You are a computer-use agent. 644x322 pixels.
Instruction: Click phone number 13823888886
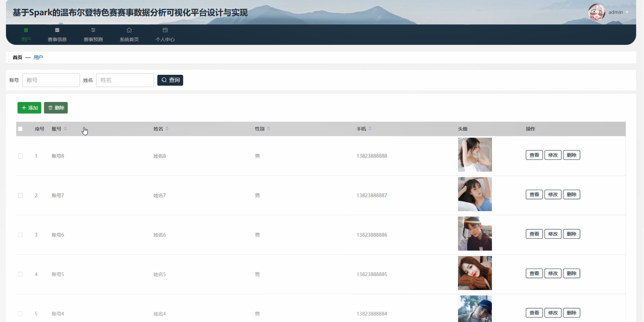tap(372, 235)
